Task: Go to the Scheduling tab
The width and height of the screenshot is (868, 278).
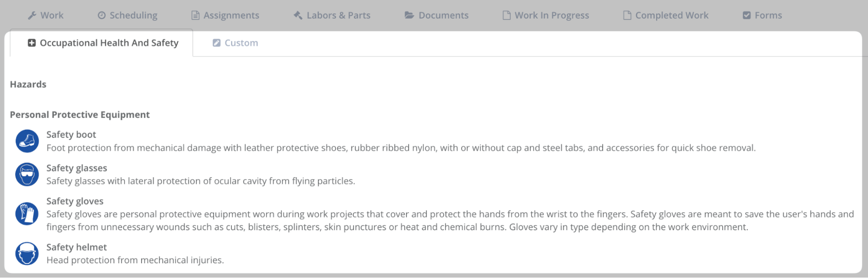Action: click(x=133, y=16)
